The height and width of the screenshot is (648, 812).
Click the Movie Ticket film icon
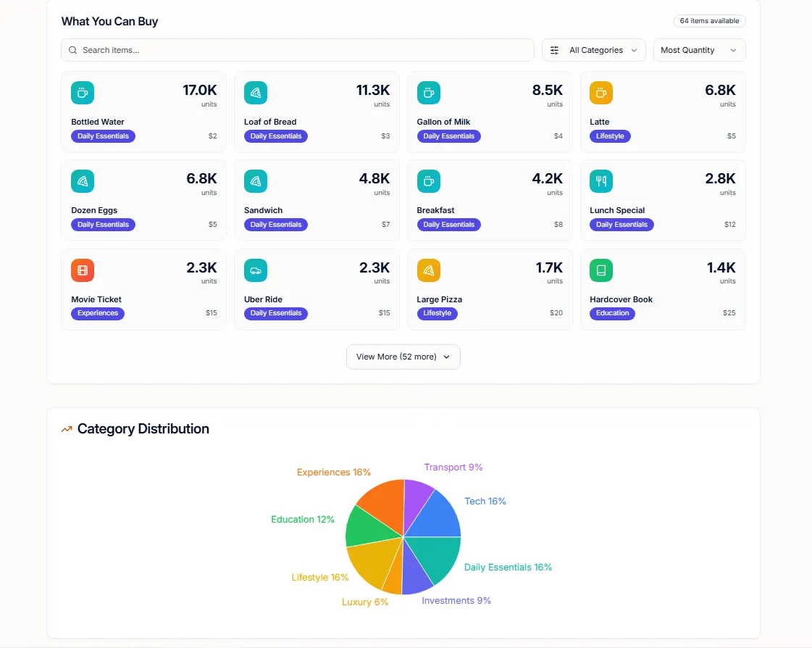[x=83, y=270]
